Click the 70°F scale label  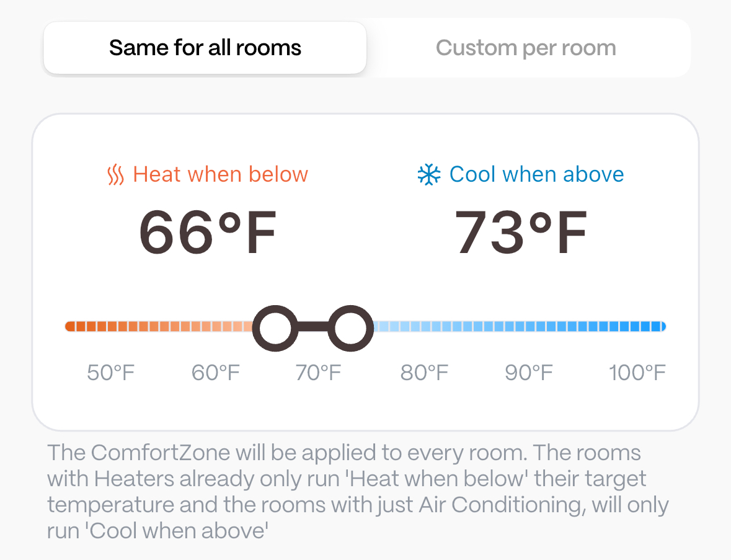click(x=319, y=373)
